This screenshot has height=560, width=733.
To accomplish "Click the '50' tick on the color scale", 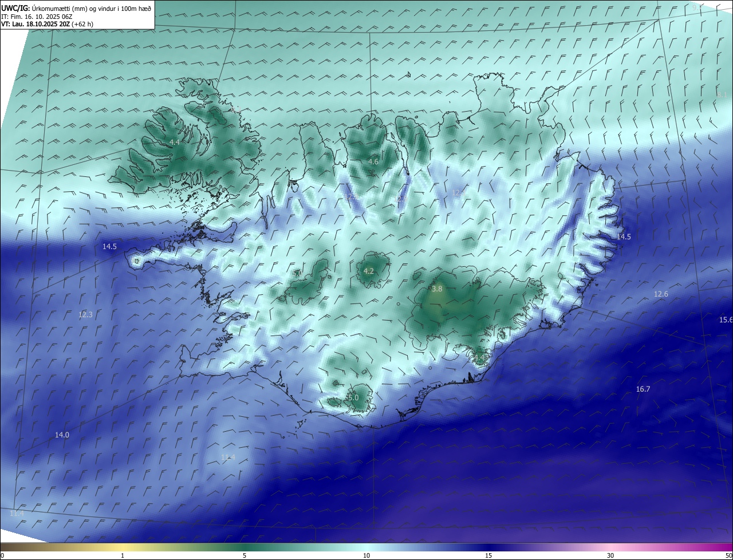I will point(728,556).
